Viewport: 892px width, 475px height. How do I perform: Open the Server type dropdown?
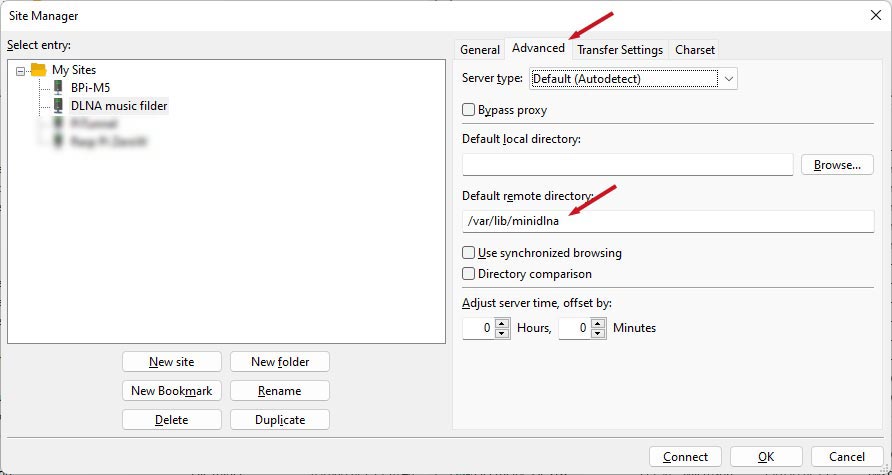(x=729, y=78)
